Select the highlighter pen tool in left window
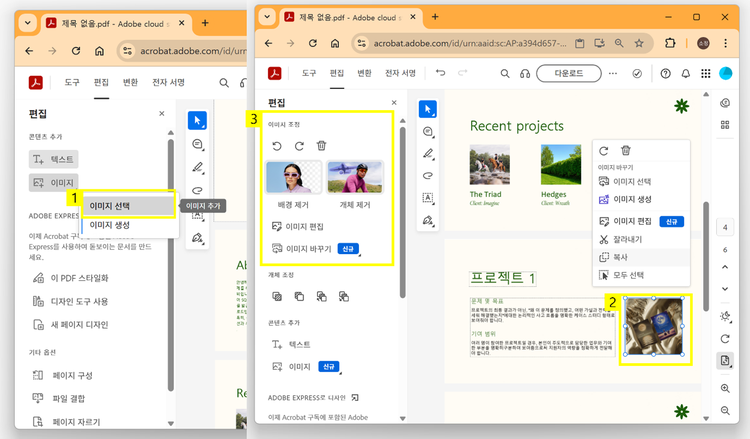Screen dimensions: 750x439 click(197, 167)
